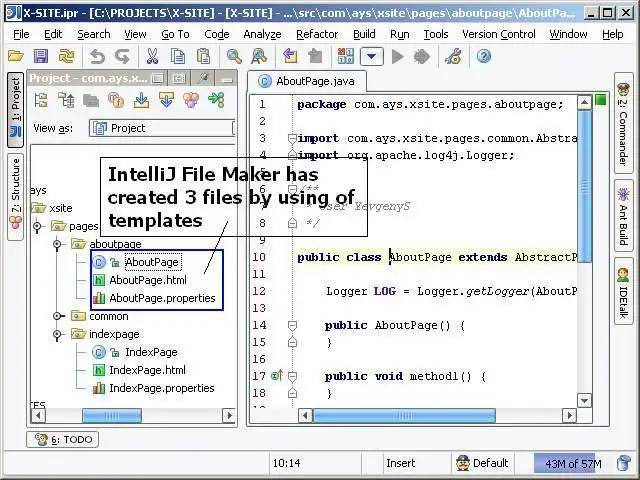640x480 pixels.
Task: Click the first Project pane toolbar icon
Action: click(41, 100)
